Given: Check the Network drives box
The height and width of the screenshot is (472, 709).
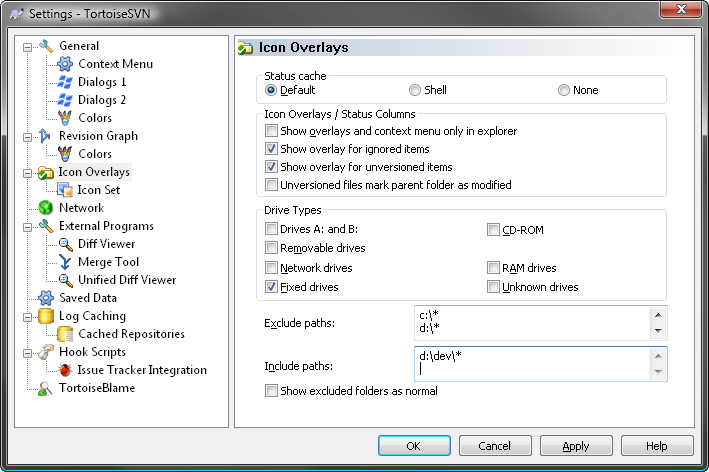Looking at the screenshot, I should coord(271,268).
